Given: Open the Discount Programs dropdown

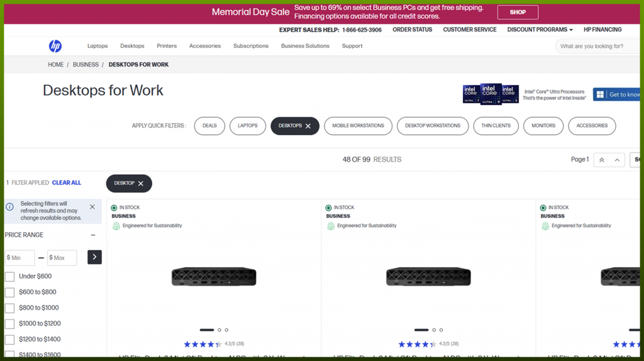Looking at the screenshot, I should (x=540, y=30).
